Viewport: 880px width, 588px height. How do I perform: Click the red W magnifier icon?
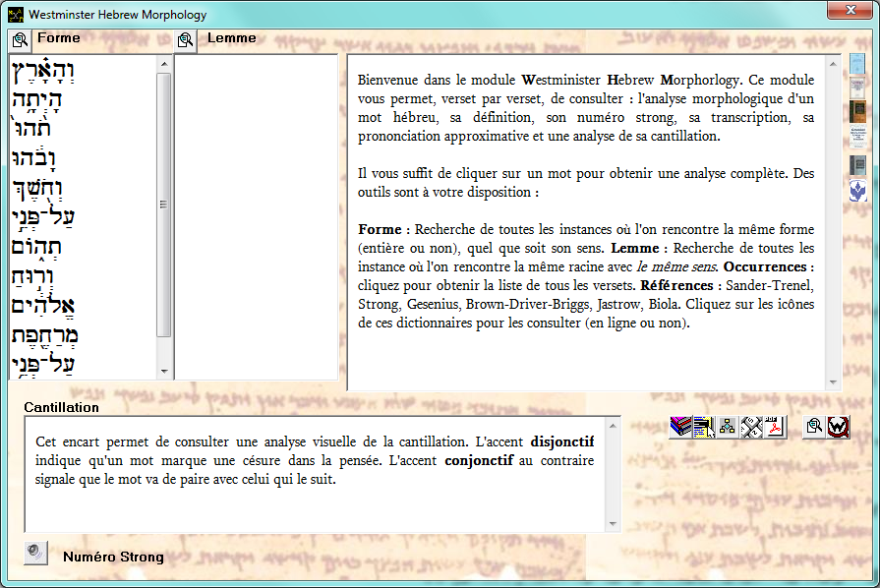pyautogui.click(x=838, y=427)
